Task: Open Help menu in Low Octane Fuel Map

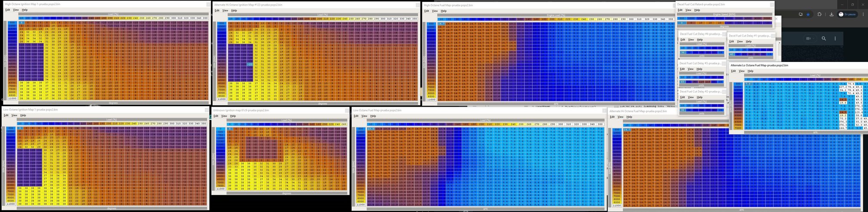Action: click(373, 116)
